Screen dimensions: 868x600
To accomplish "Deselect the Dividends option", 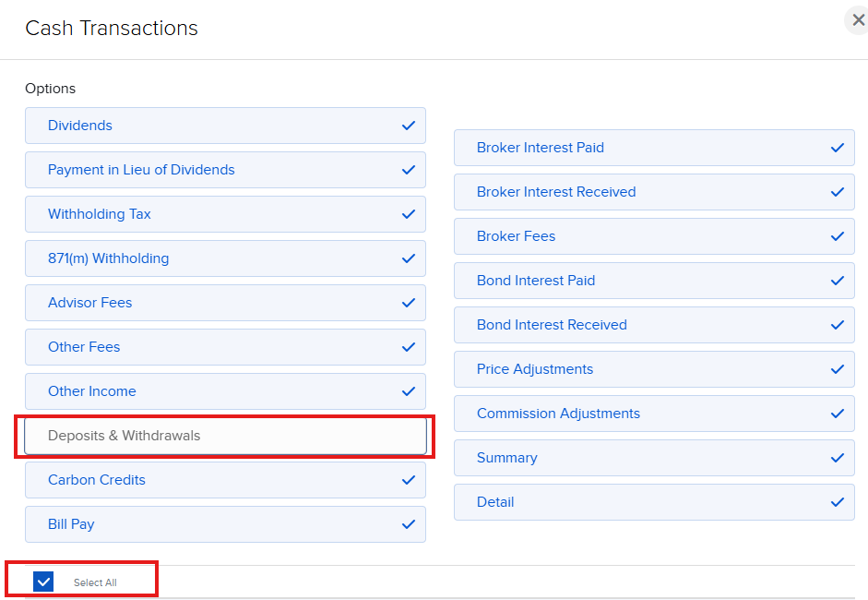I will pyautogui.click(x=225, y=126).
